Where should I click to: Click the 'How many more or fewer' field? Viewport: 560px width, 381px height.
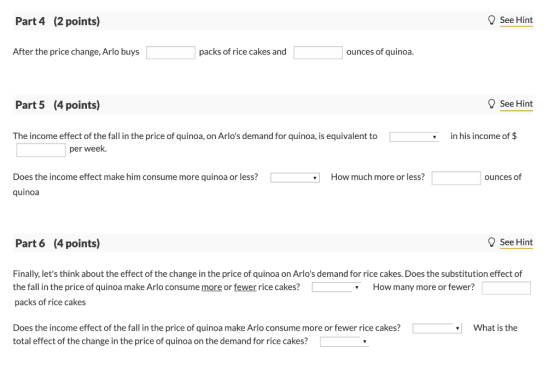[506, 288]
